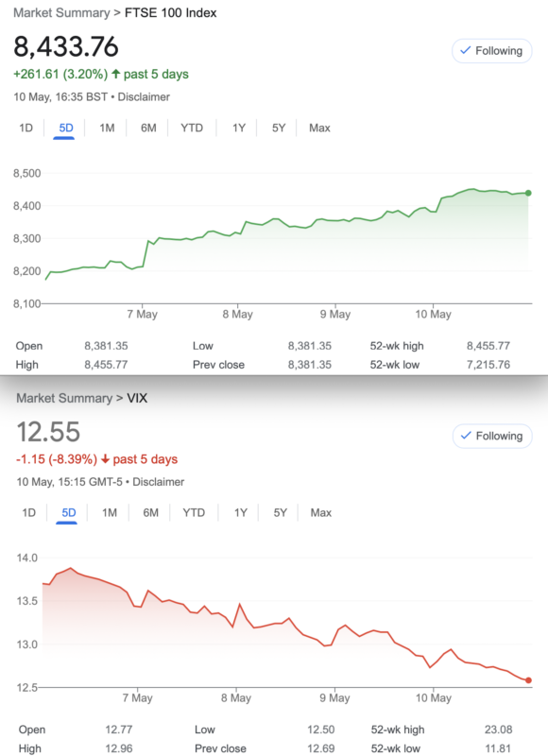Click the checkmark icon in FTSE Following button
The width and height of the screenshot is (548, 756).
465,50
